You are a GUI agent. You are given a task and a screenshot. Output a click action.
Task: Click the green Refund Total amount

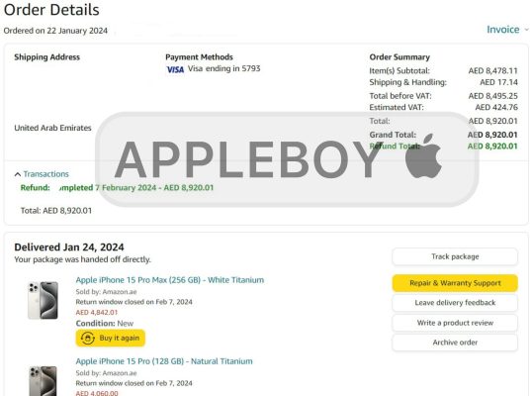(492, 147)
